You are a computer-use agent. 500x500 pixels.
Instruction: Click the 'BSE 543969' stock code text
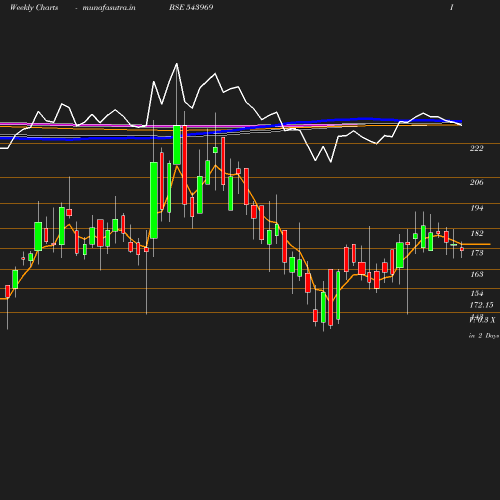pos(191,7)
